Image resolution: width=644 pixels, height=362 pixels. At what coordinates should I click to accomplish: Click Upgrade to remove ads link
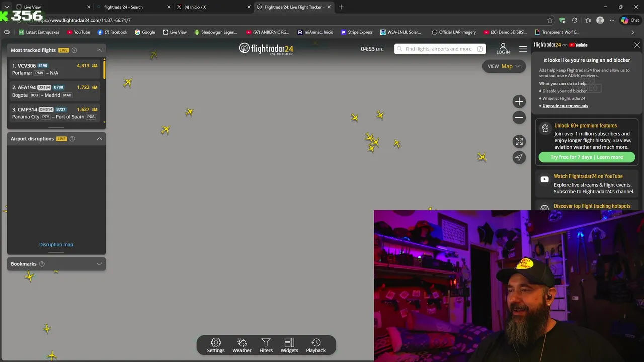(565, 106)
